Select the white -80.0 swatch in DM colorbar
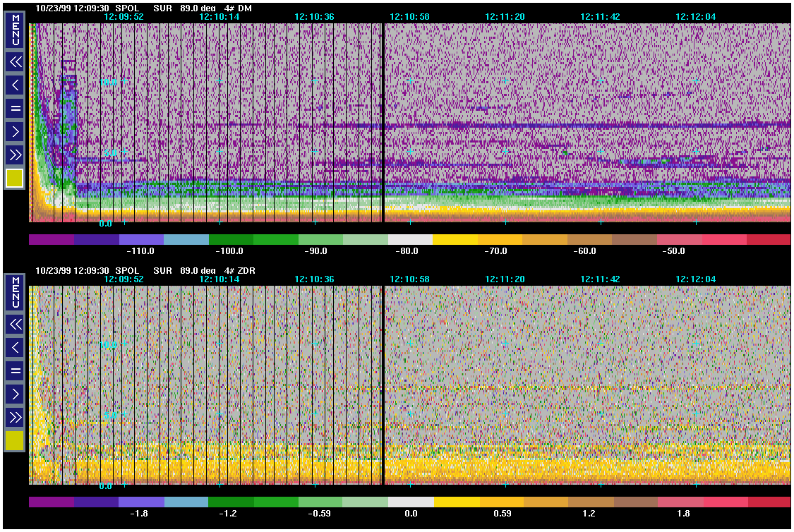The width and height of the screenshot is (794, 532). pos(411,239)
